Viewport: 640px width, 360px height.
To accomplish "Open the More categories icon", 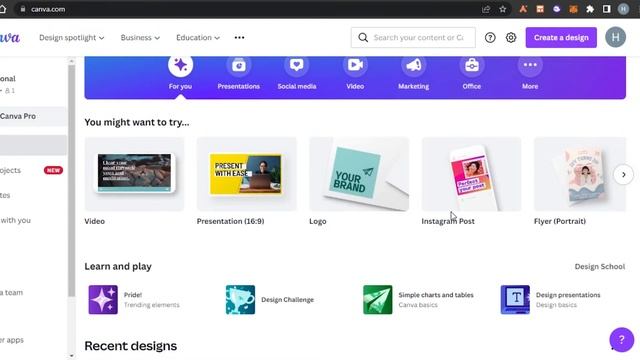I will [530, 65].
